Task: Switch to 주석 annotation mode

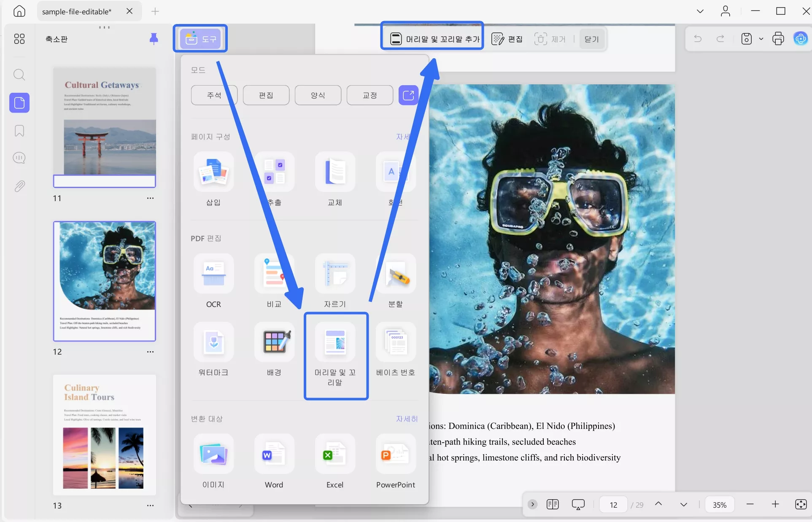Action: tap(214, 95)
